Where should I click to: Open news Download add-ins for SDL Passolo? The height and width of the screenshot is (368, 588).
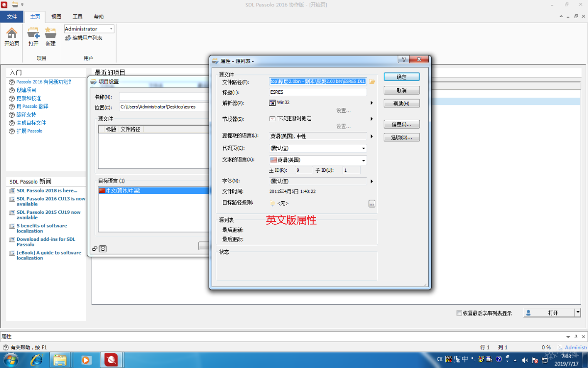coord(46,242)
